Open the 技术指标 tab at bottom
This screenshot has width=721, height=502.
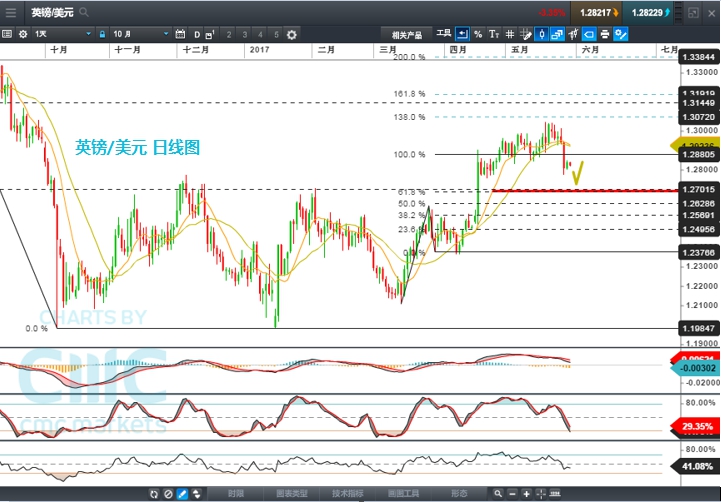(348, 494)
